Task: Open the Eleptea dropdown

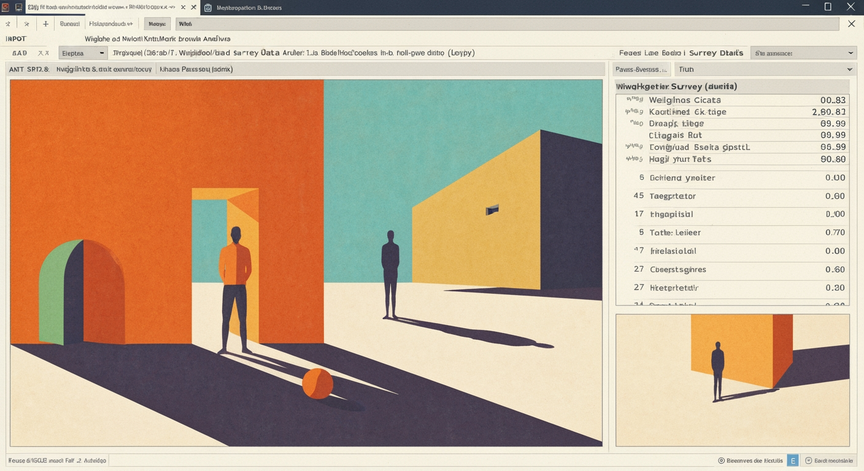Action: [x=83, y=53]
